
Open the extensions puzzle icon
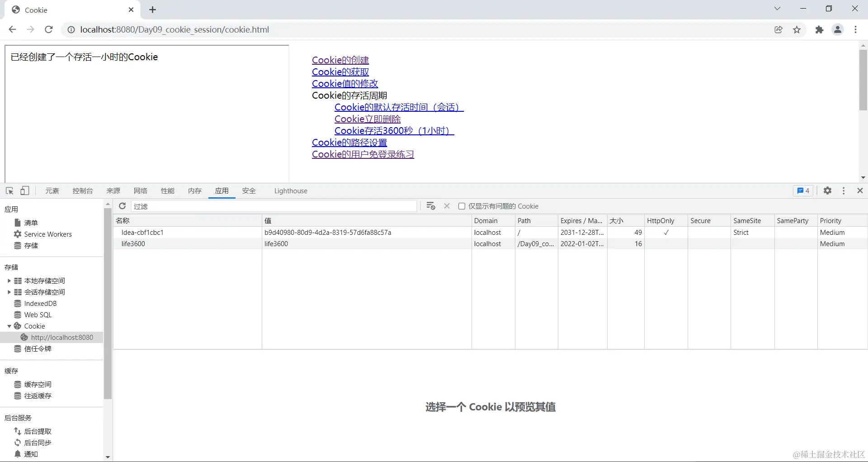pyautogui.click(x=819, y=29)
